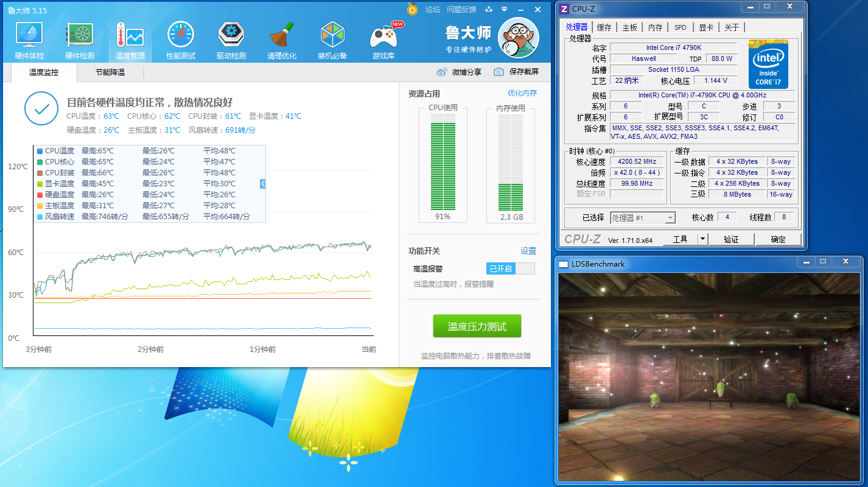Click the '88.0 W' TDP value in CPU-Z

click(x=722, y=58)
